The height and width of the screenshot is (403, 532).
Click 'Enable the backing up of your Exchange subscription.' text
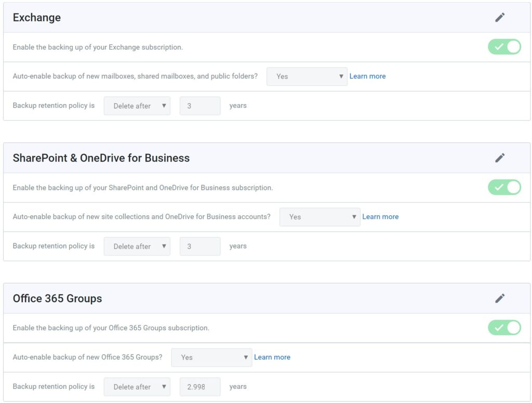tap(98, 47)
